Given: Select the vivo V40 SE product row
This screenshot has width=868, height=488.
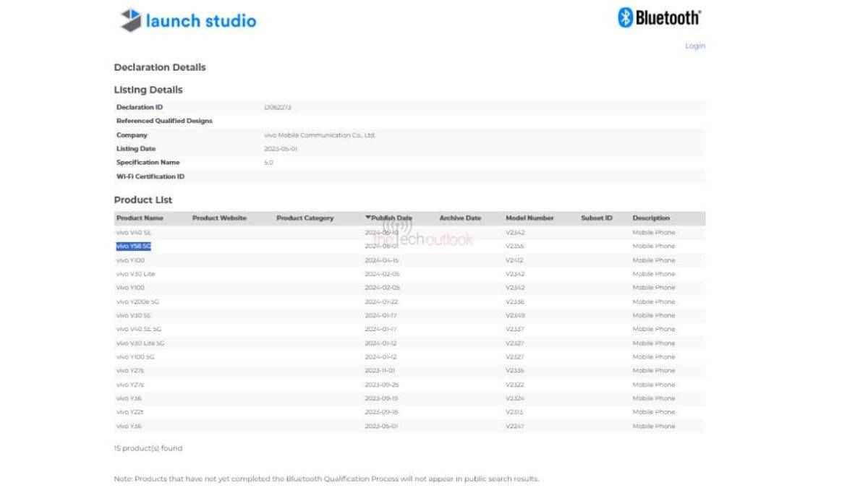Looking at the screenshot, I should coord(409,233).
